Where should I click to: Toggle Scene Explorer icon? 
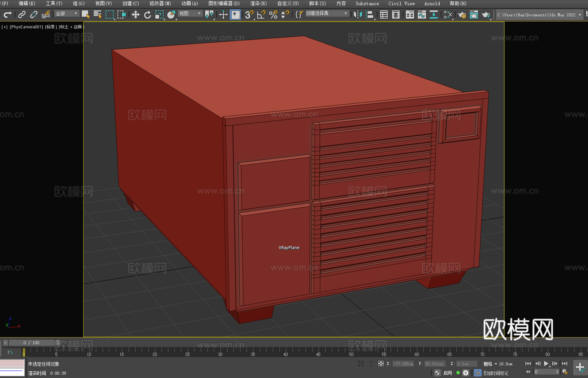tap(384, 14)
